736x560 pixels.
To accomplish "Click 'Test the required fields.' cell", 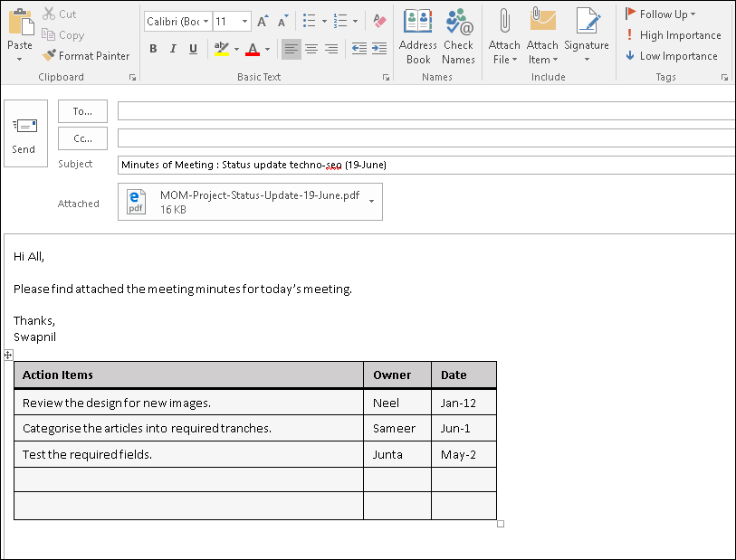I will click(x=188, y=454).
